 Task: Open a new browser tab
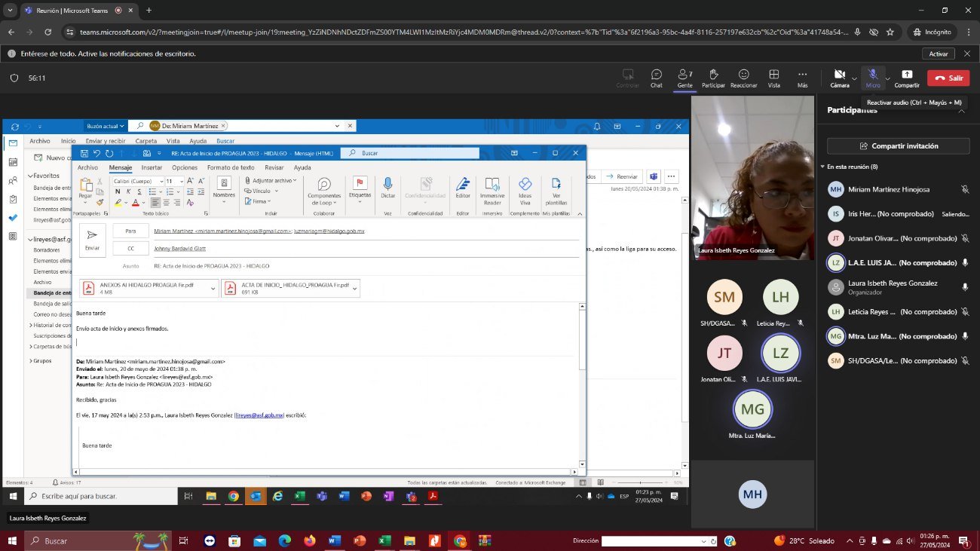pos(149,11)
